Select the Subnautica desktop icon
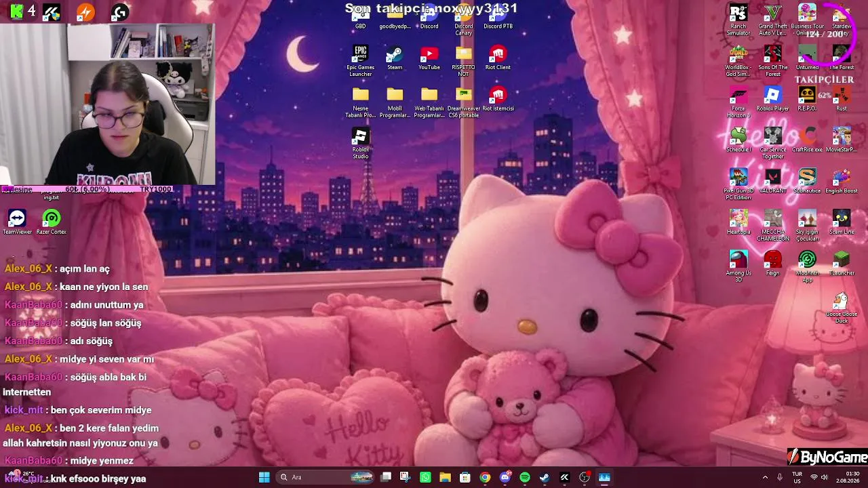 (x=807, y=181)
